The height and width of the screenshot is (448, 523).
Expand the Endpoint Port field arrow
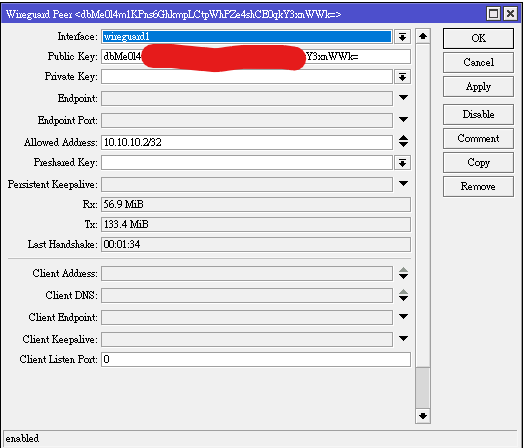click(x=403, y=119)
